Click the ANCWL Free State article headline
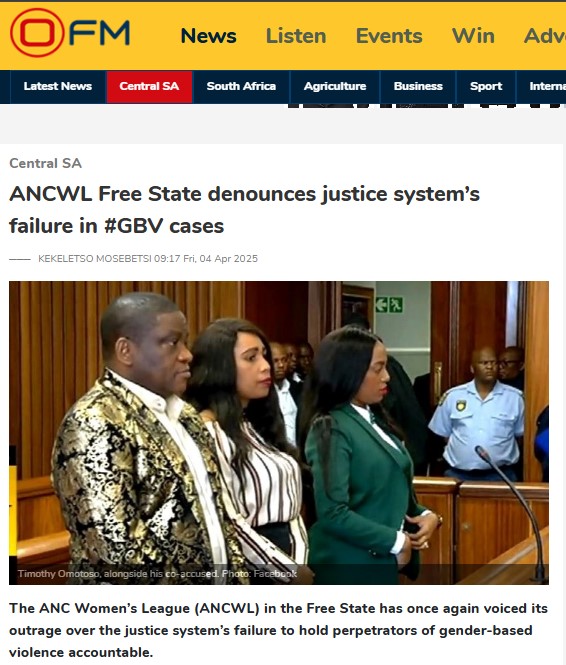Viewport: 566px width, 665px height. tap(244, 210)
